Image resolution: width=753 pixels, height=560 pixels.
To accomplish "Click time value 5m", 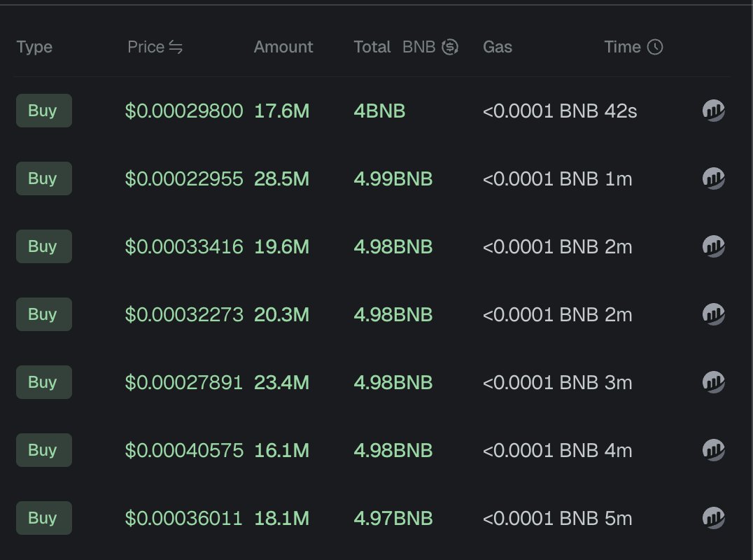I will coord(618,519).
